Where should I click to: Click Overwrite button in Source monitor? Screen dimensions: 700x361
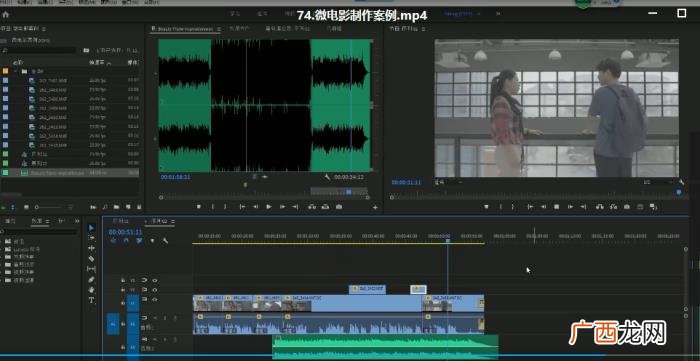click(x=325, y=207)
